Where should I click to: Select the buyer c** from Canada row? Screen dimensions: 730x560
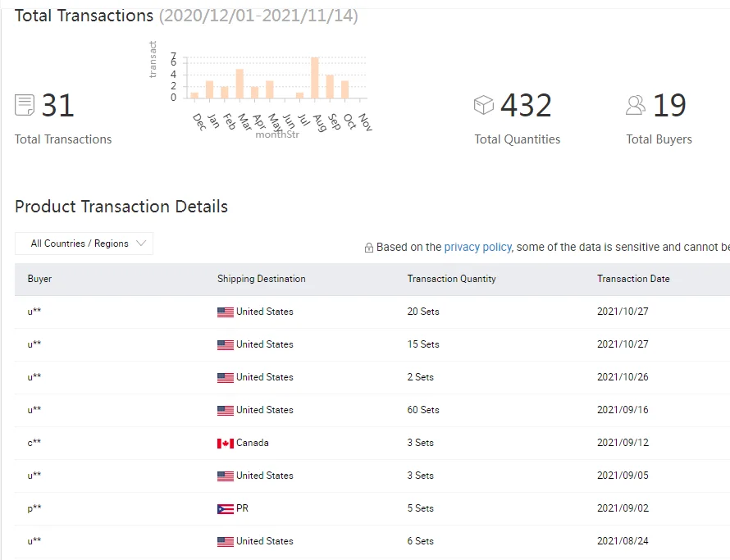point(34,443)
